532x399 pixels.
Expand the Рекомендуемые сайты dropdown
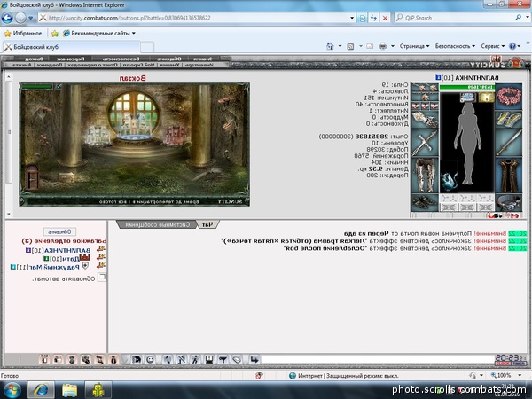click(133, 34)
